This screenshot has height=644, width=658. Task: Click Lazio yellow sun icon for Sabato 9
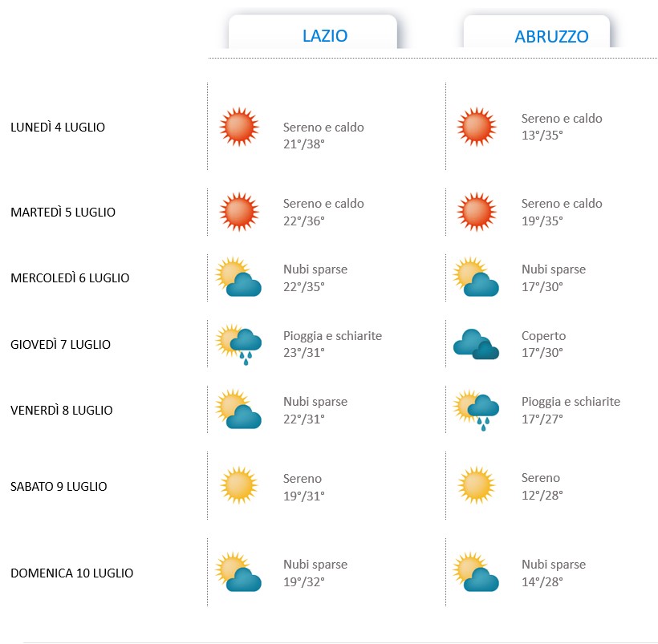point(239,485)
